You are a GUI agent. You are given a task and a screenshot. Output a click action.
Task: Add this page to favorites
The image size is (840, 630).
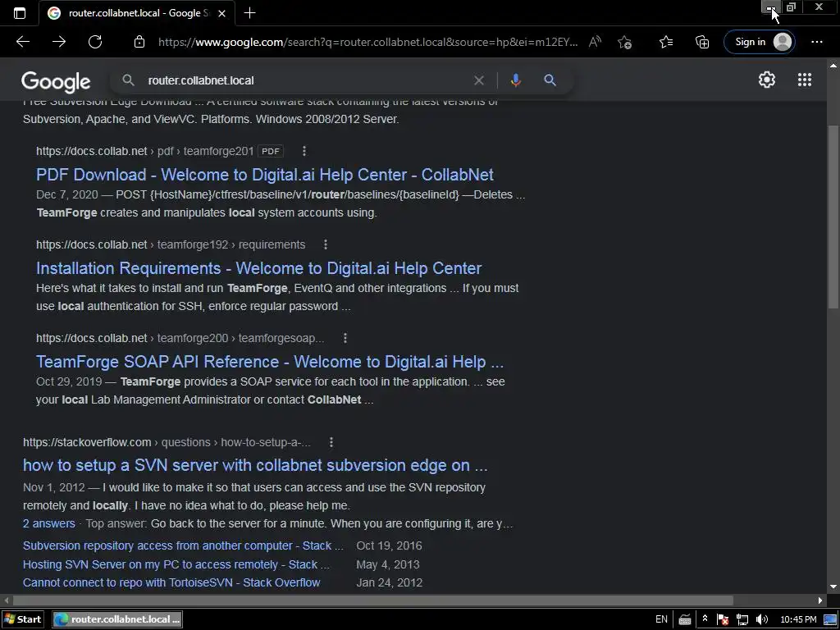click(x=624, y=42)
